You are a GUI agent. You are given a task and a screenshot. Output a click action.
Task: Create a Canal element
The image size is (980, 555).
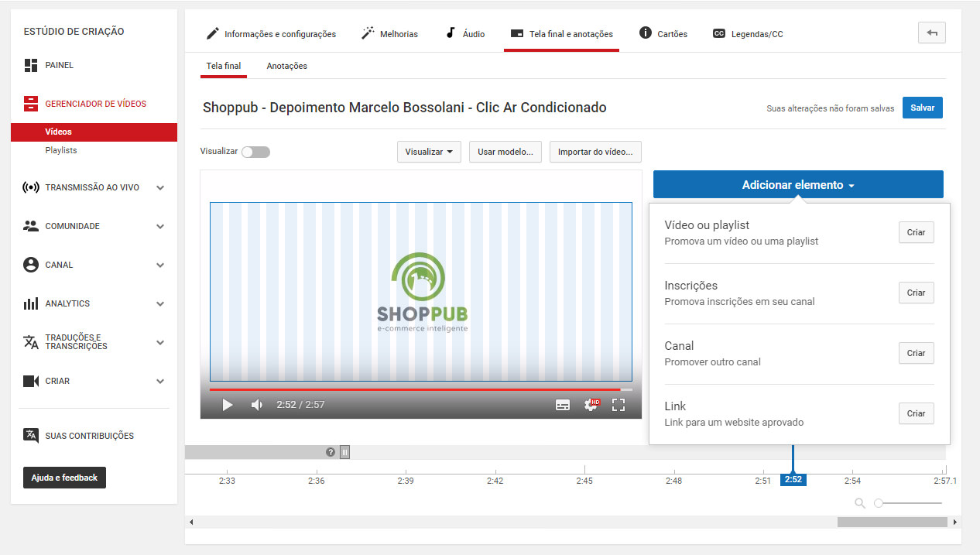click(x=916, y=353)
